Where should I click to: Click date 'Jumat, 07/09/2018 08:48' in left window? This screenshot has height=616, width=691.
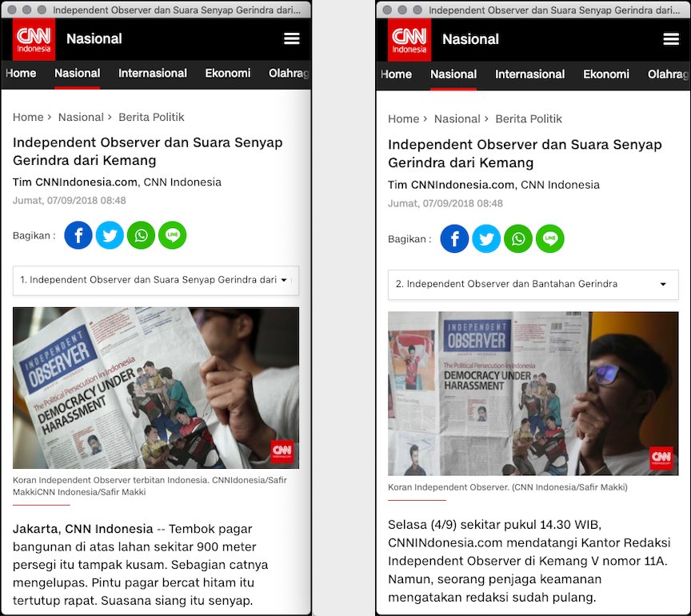point(70,201)
